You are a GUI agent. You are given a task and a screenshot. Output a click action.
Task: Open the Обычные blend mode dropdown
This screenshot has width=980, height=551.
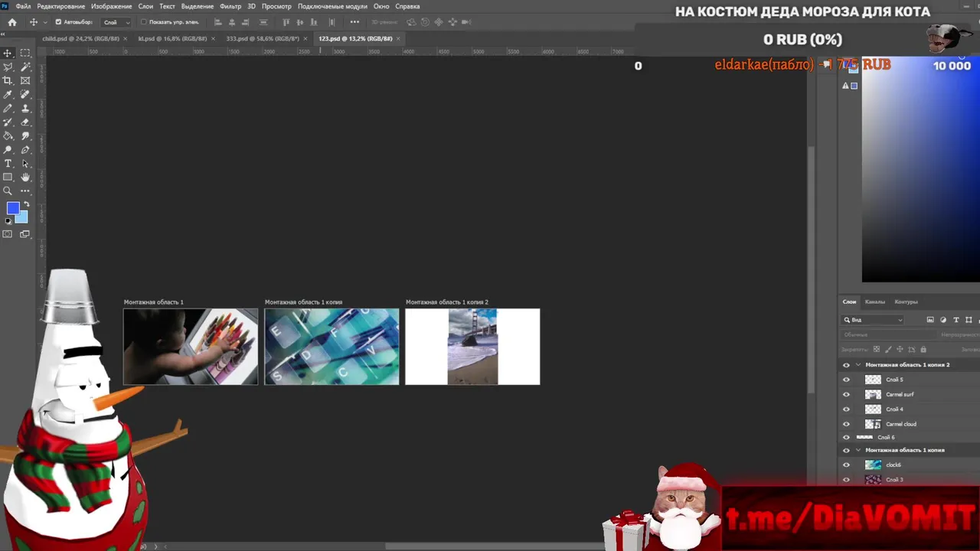coord(888,335)
